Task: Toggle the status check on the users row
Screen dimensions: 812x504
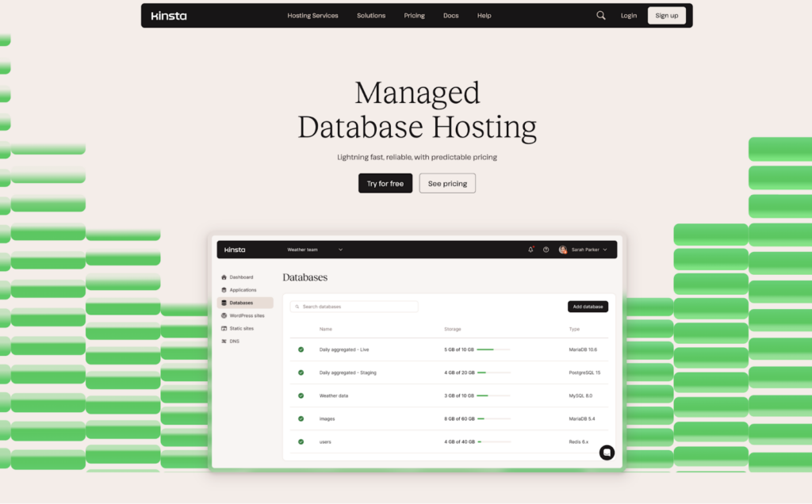Action: point(301,441)
